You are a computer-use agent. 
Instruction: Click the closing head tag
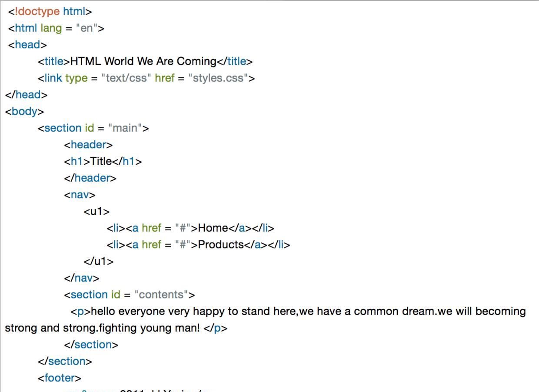tap(26, 95)
